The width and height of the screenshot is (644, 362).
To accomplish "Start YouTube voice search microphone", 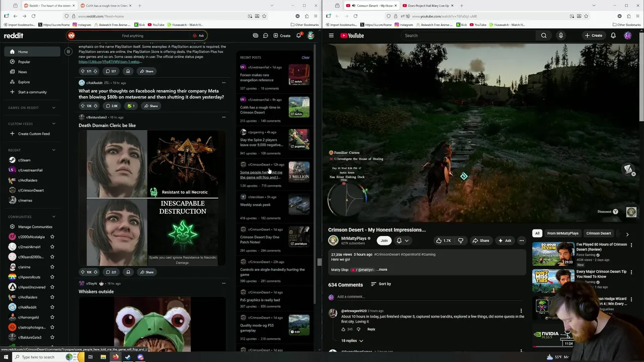I will [x=561, y=36].
